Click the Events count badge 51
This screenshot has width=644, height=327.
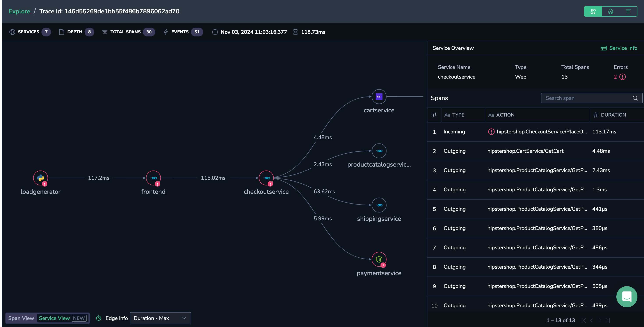[x=197, y=32]
